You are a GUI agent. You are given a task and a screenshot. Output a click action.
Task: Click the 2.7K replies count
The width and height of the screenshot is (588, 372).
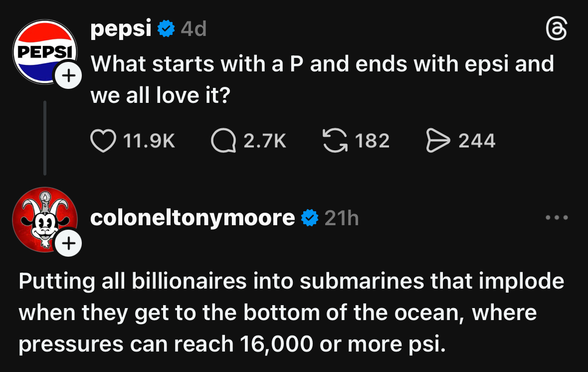click(265, 141)
